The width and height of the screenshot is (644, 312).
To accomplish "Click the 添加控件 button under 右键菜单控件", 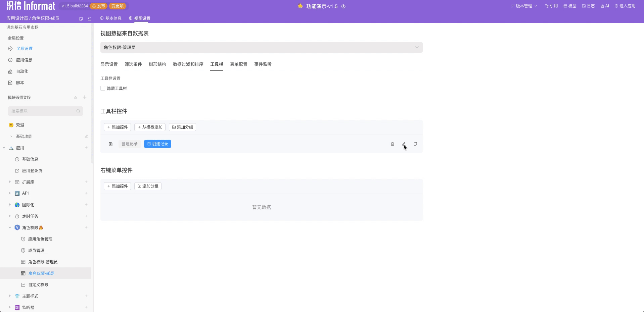I will click(x=117, y=186).
